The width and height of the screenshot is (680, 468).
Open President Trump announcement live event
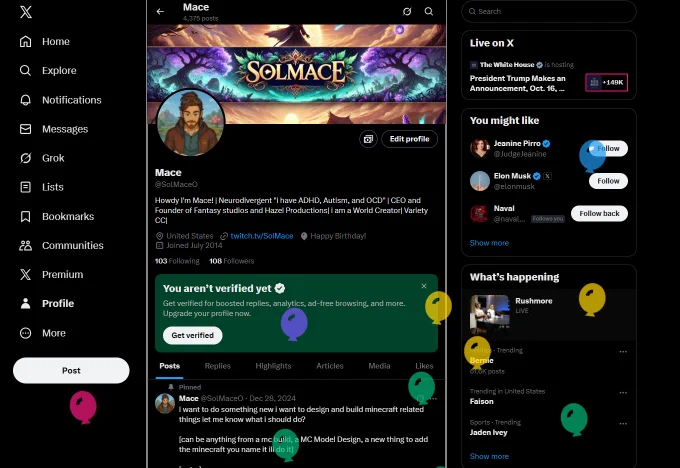coord(517,83)
